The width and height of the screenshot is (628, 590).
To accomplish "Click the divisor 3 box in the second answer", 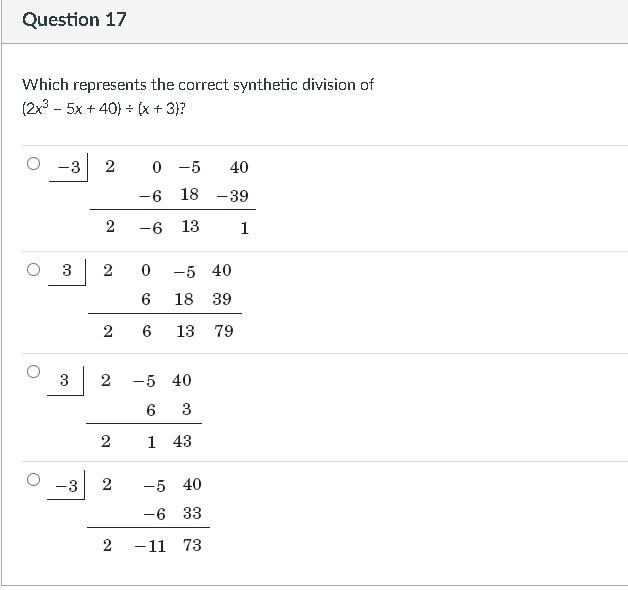I will [x=67, y=271].
